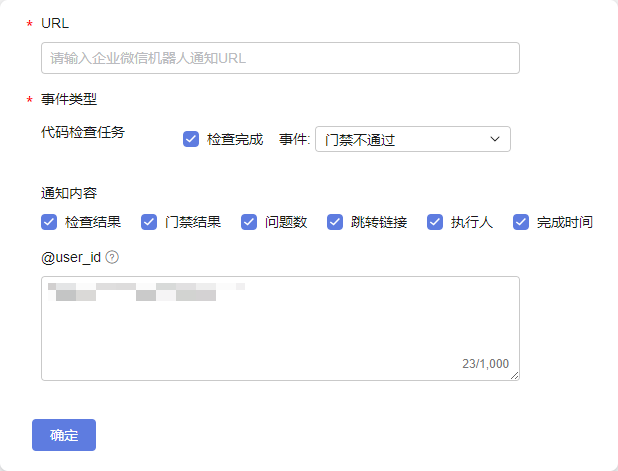Image resolution: width=618 pixels, height=471 pixels.
Task: Click inside the @user_id text area
Action: click(x=280, y=328)
